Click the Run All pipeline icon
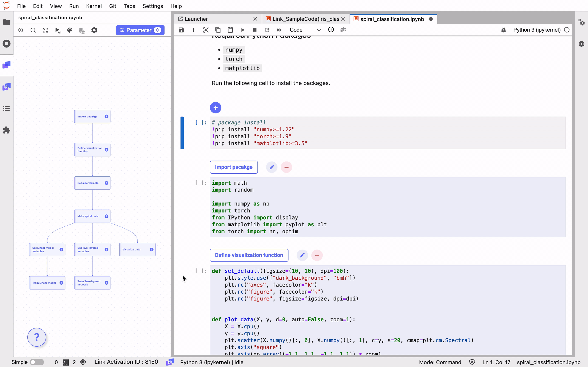The width and height of the screenshot is (588, 367). click(58, 30)
